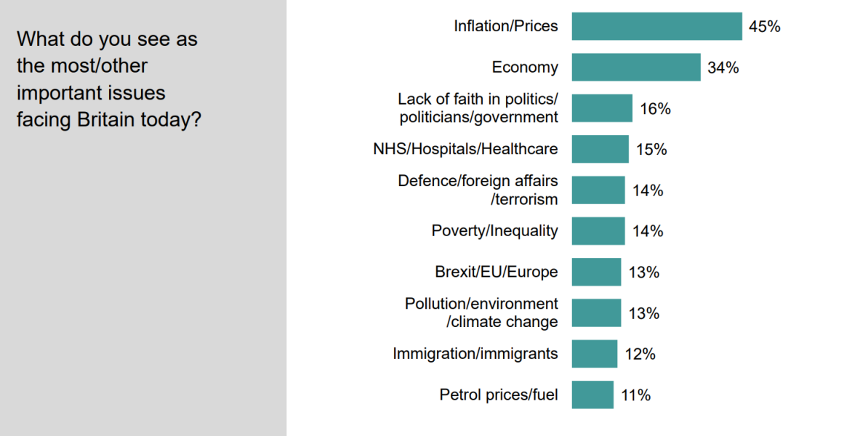Image resolution: width=868 pixels, height=436 pixels.
Task: Click the Petrol prices/fuel label
Action: 499,395
